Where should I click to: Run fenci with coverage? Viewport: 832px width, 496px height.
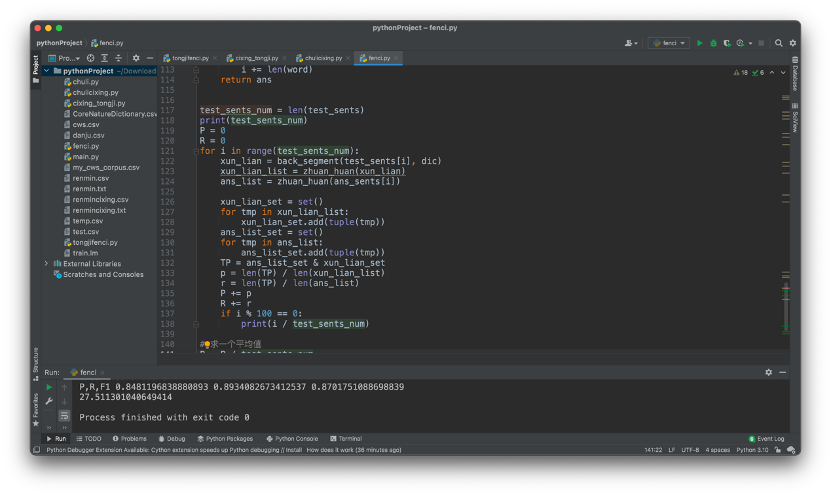727,43
